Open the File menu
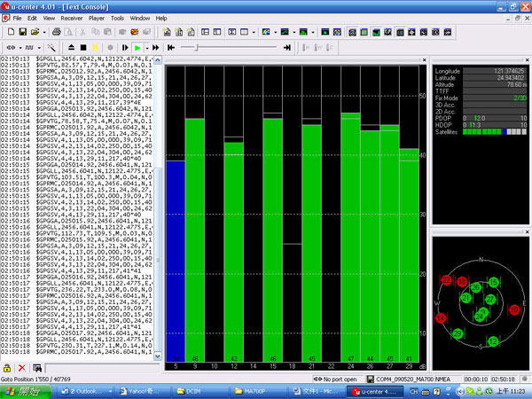Image resolution: width=532 pixels, height=399 pixels. click(17, 19)
